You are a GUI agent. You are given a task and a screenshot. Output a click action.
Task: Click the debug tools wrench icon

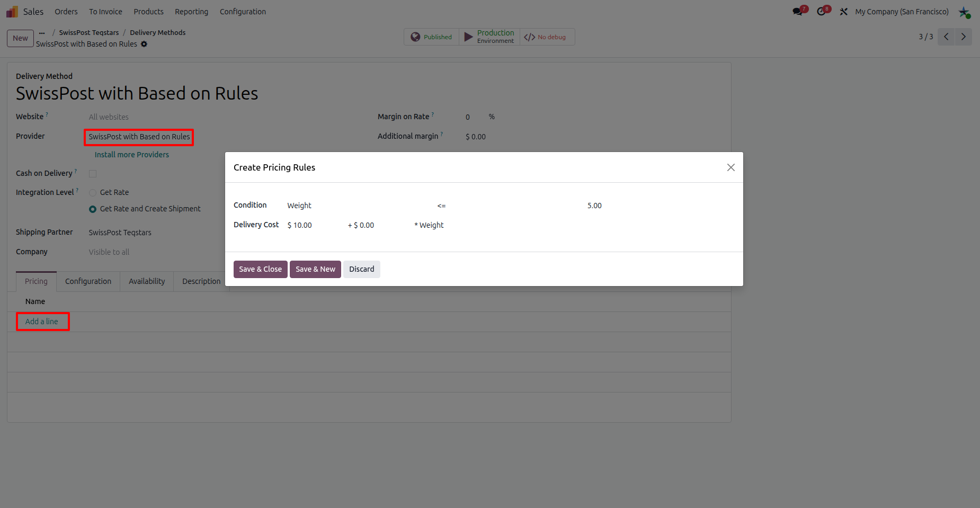tap(844, 12)
